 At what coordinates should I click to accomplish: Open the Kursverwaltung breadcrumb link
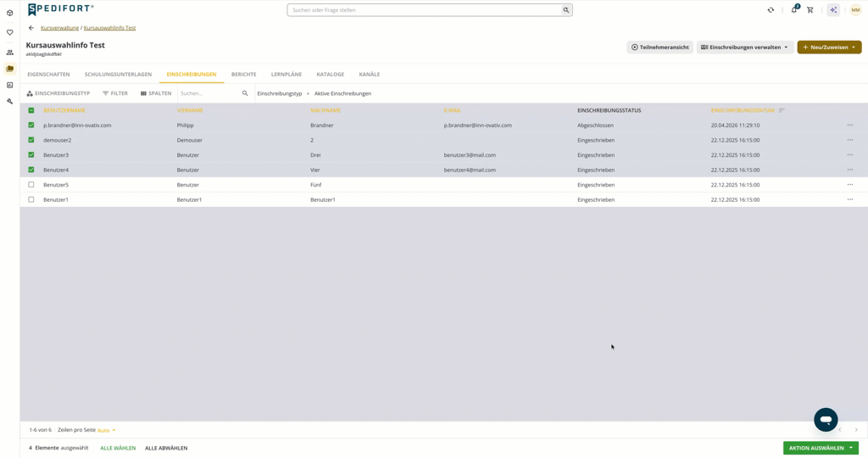[x=60, y=28]
